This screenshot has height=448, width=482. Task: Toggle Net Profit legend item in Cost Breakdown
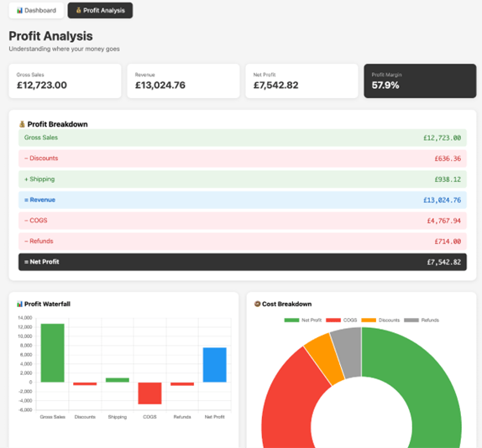[303, 320]
